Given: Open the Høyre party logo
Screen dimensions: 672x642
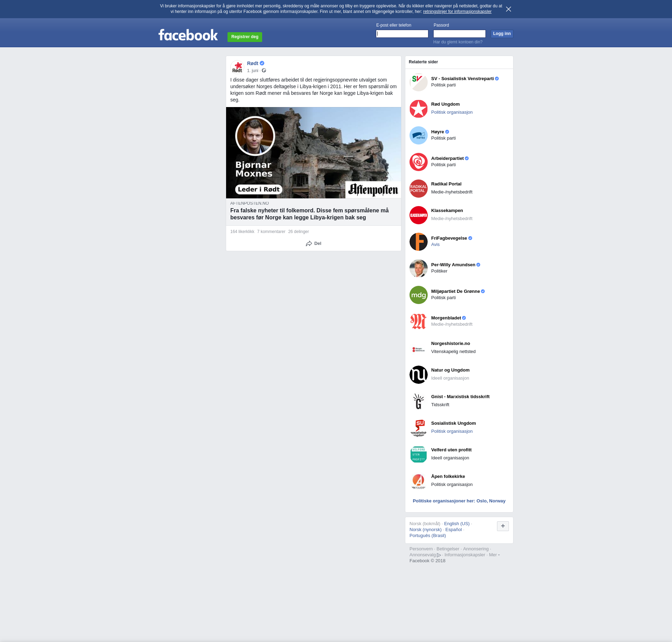Looking at the screenshot, I should pos(418,135).
